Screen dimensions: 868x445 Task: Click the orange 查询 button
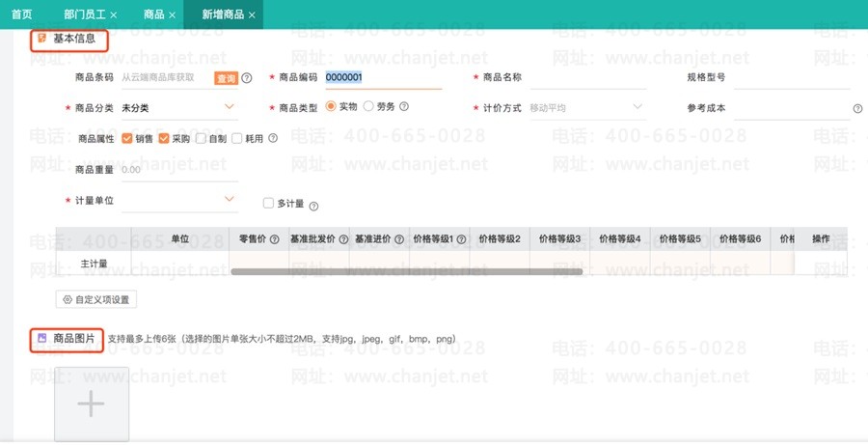pos(226,78)
